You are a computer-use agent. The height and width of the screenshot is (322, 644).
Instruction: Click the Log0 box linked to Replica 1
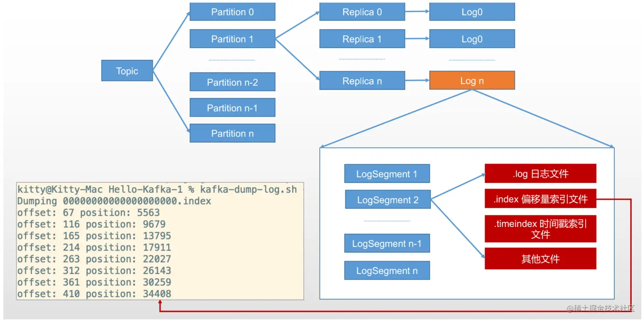coord(472,39)
